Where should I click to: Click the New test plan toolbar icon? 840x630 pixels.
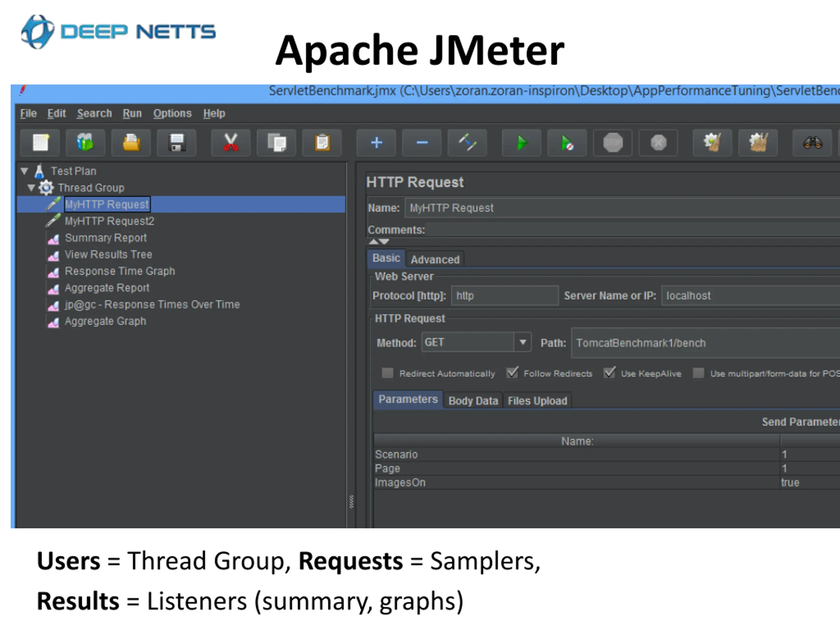[x=40, y=143]
